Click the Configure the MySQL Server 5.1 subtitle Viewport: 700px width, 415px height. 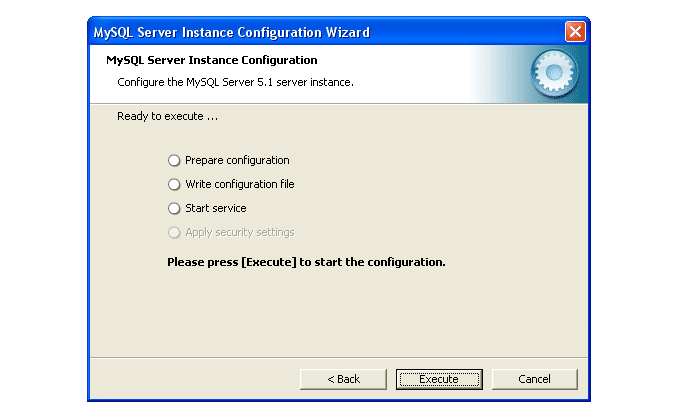pos(235,82)
